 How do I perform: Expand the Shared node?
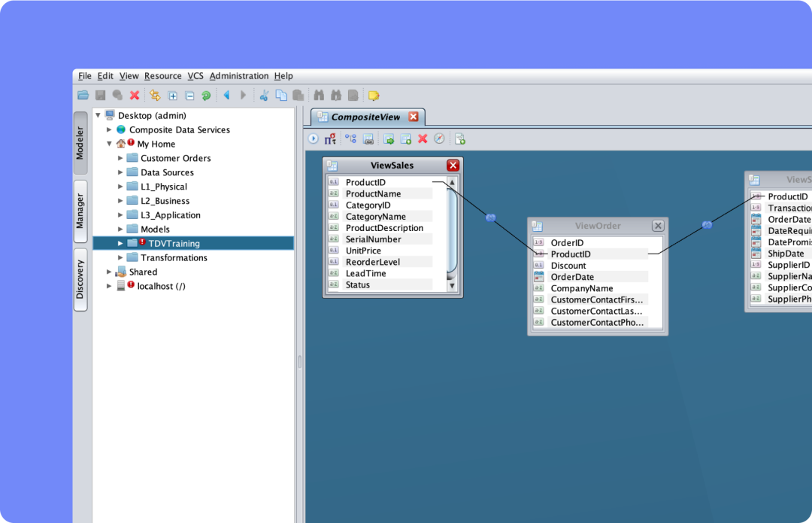pos(109,272)
